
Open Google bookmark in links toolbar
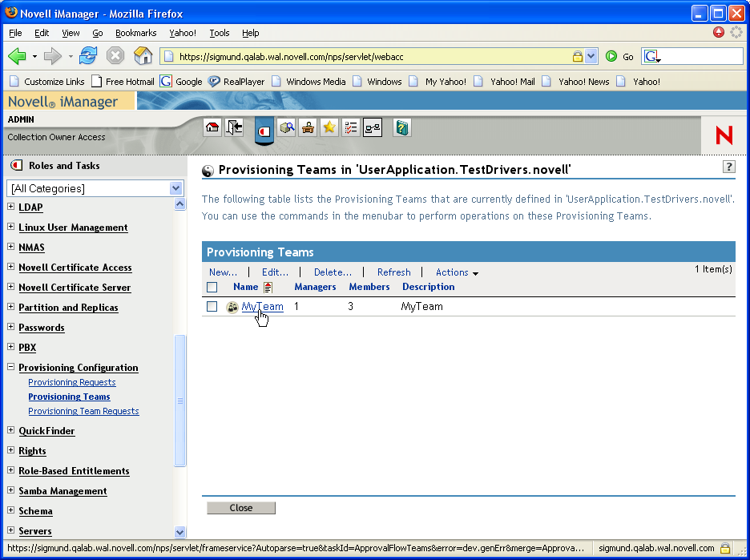point(181,81)
